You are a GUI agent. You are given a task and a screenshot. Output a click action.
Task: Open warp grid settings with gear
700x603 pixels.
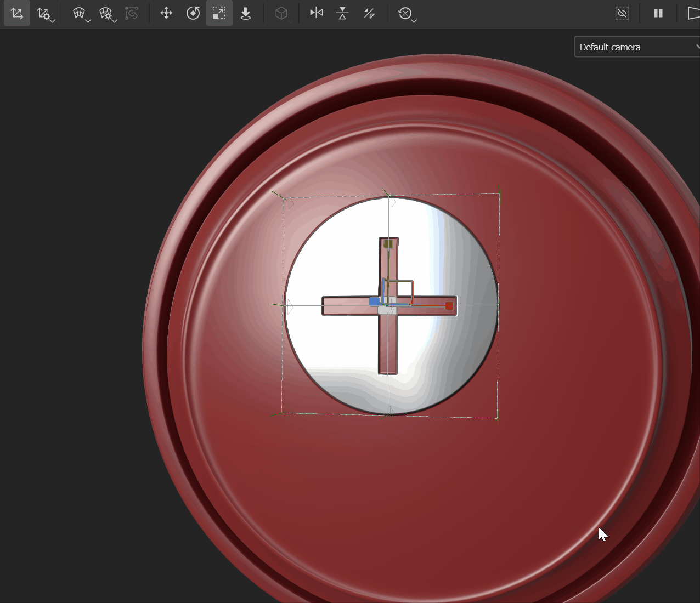point(108,14)
